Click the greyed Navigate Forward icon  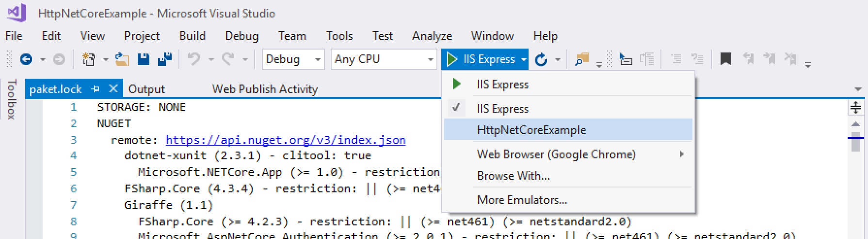click(59, 59)
